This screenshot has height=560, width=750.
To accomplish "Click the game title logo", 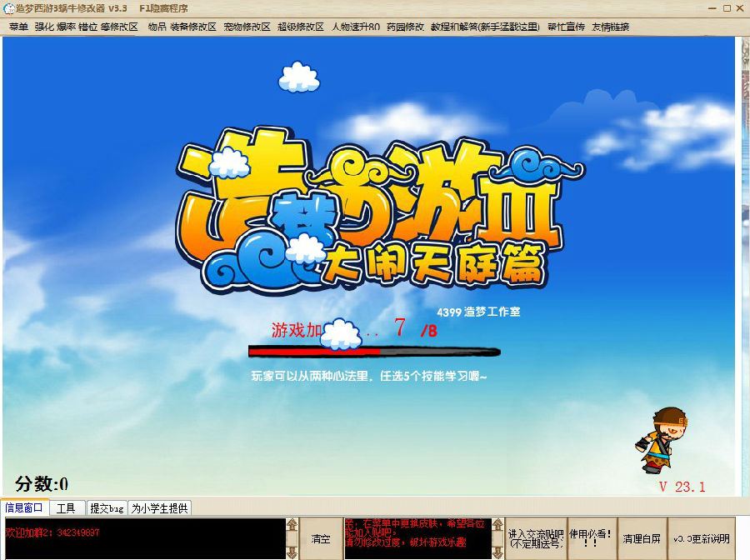I will click(380, 211).
